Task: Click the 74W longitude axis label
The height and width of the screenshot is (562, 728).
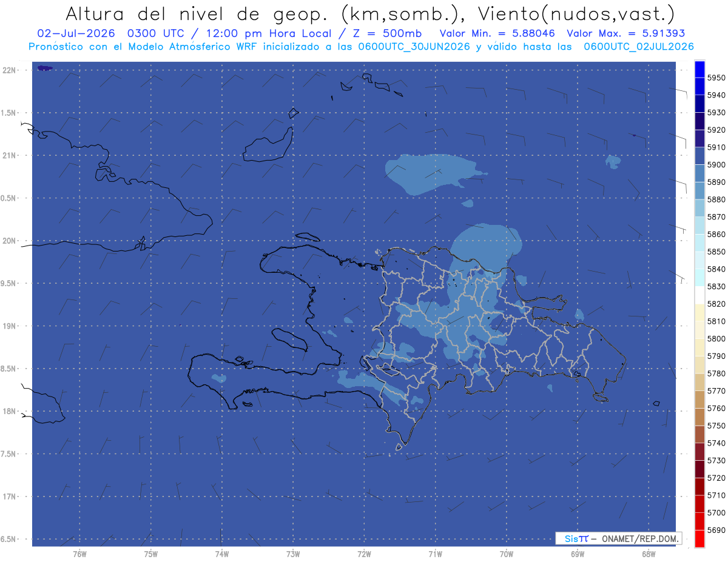Action: pyautogui.click(x=222, y=554)
